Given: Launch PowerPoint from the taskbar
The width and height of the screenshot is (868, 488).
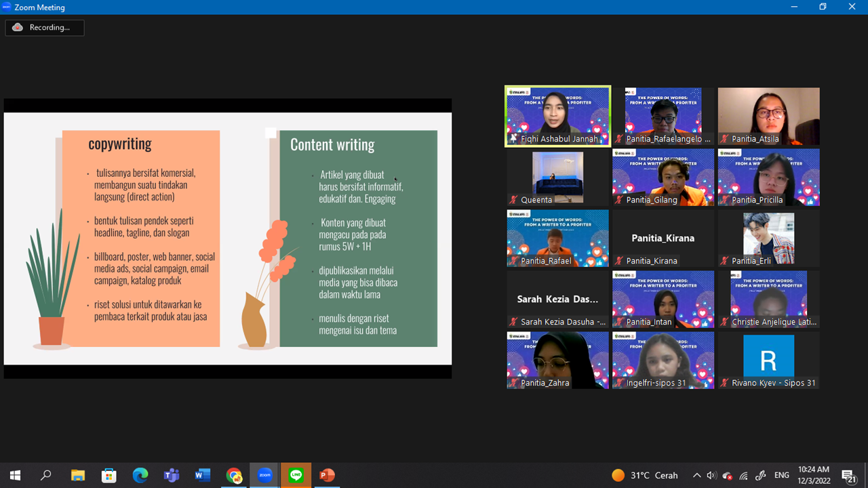Looking at the screenshot, I should (x=328, y=475).
